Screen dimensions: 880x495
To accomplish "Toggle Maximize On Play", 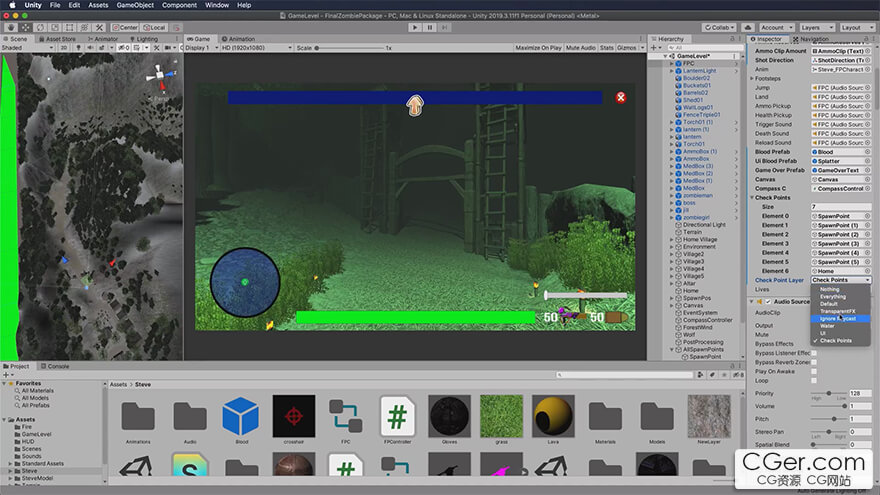I will [538, 48].
